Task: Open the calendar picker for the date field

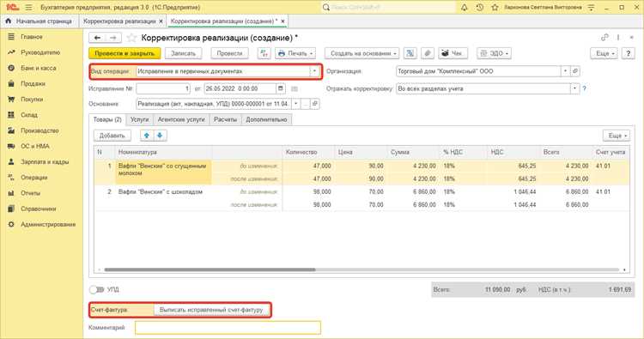Action: tap(281, 88)
